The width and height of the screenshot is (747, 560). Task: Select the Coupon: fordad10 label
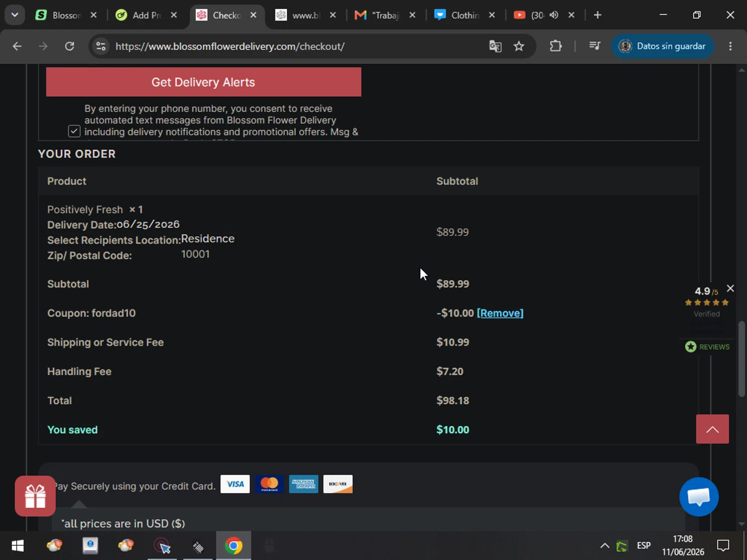point(92,313)
